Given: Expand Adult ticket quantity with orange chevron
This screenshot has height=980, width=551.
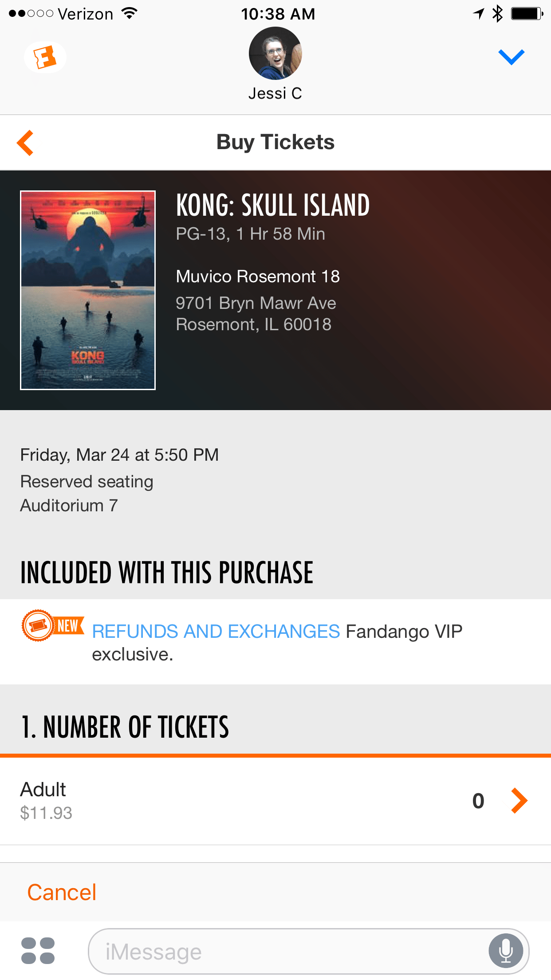Looking at the screenshot, I should (x=519, y=801).
